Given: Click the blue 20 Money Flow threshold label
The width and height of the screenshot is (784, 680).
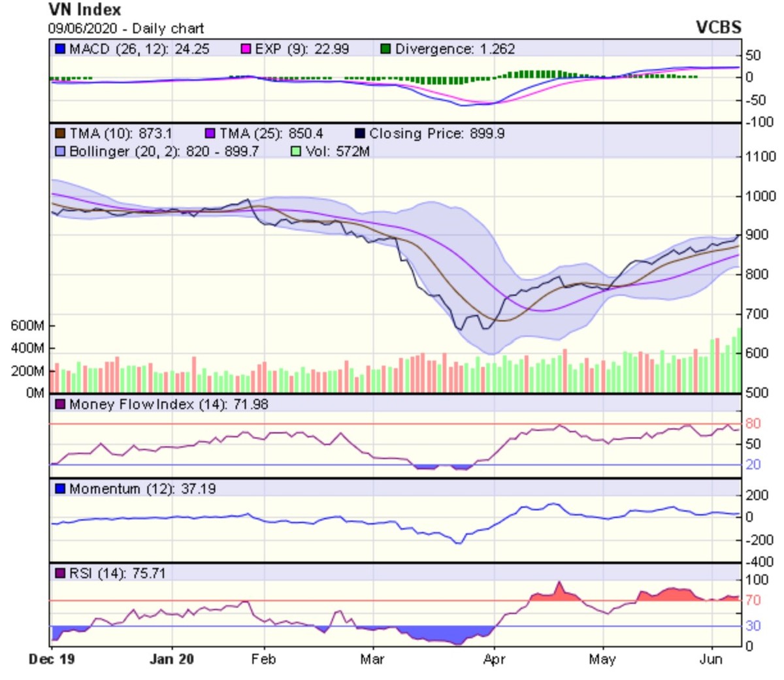Looking at the screenshot, I should pyautogui.click(x=753, y=465).
